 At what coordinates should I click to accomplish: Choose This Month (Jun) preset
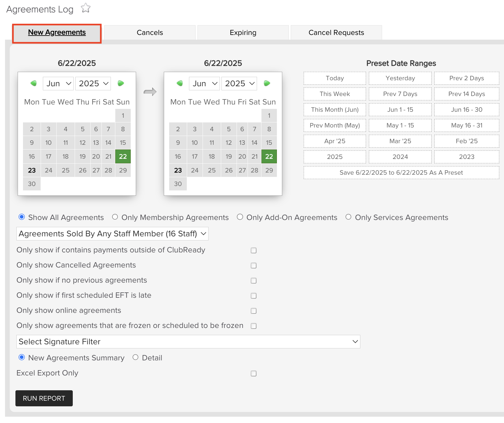pos(335,110)
